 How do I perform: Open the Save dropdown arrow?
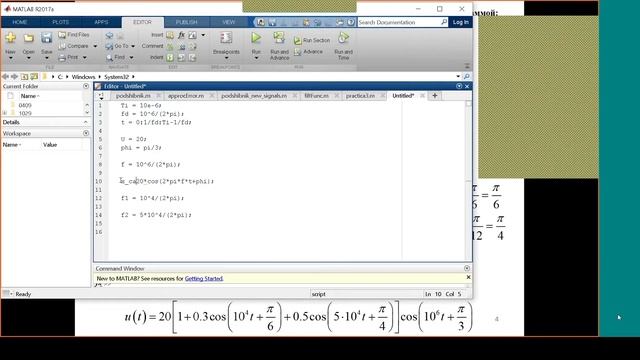(47, 58)
